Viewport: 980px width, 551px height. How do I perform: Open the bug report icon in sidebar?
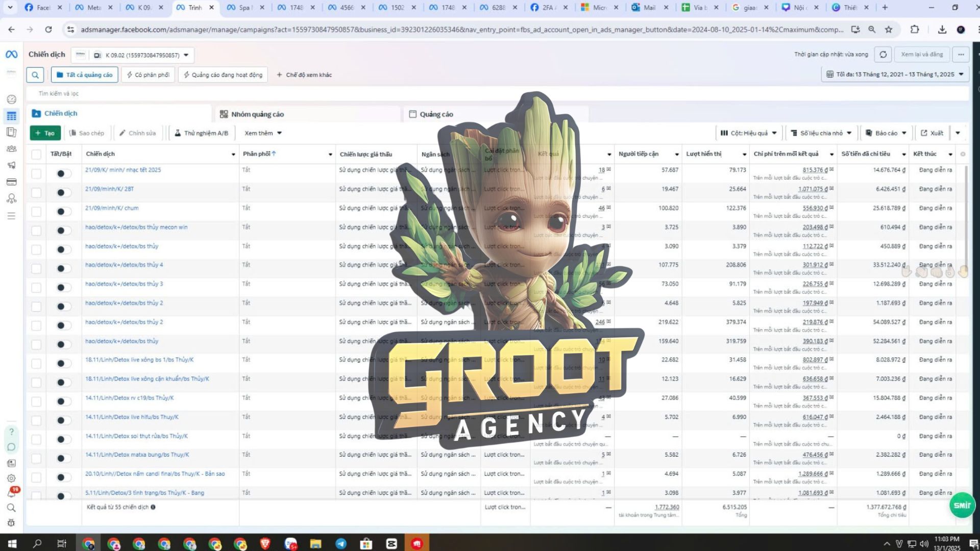(x=11, y=523)
